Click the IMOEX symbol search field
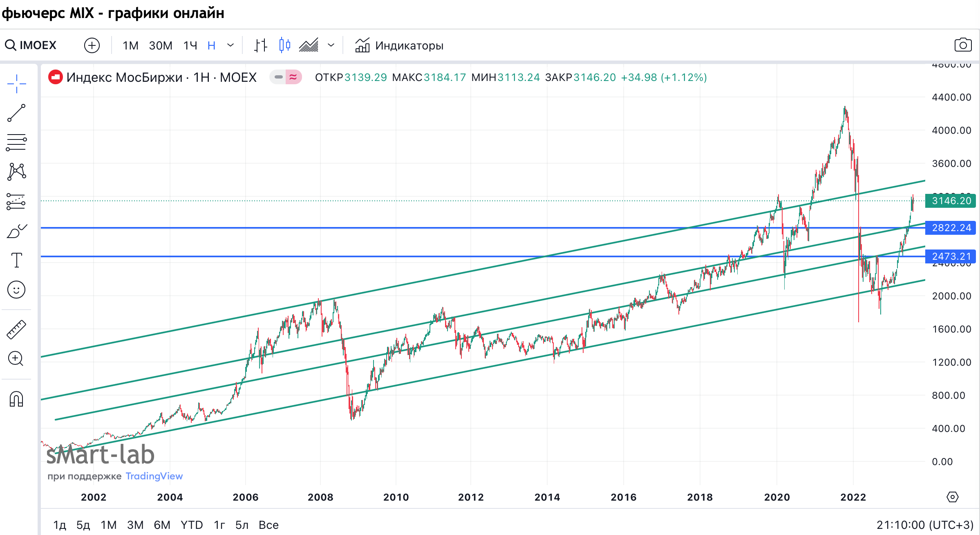980x535 pixels. click(x=38, y=45)
